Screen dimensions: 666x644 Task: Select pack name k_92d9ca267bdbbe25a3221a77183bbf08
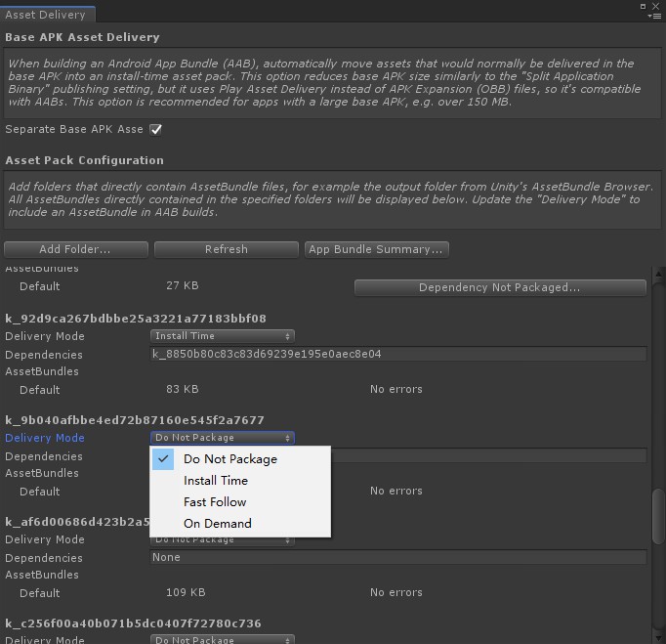point(136,319)
